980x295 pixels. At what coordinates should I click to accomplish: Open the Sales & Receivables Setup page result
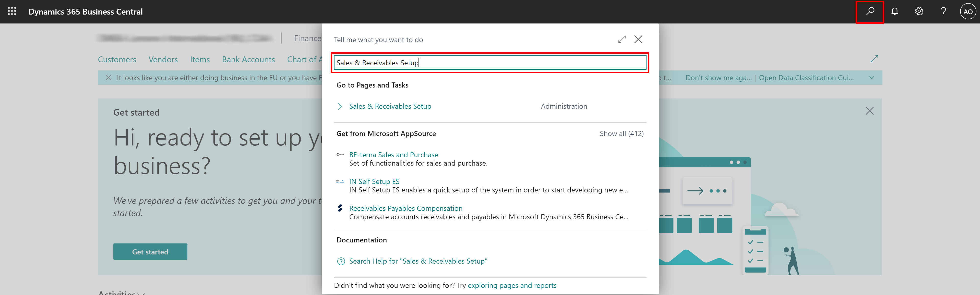[x=390, y=106]
